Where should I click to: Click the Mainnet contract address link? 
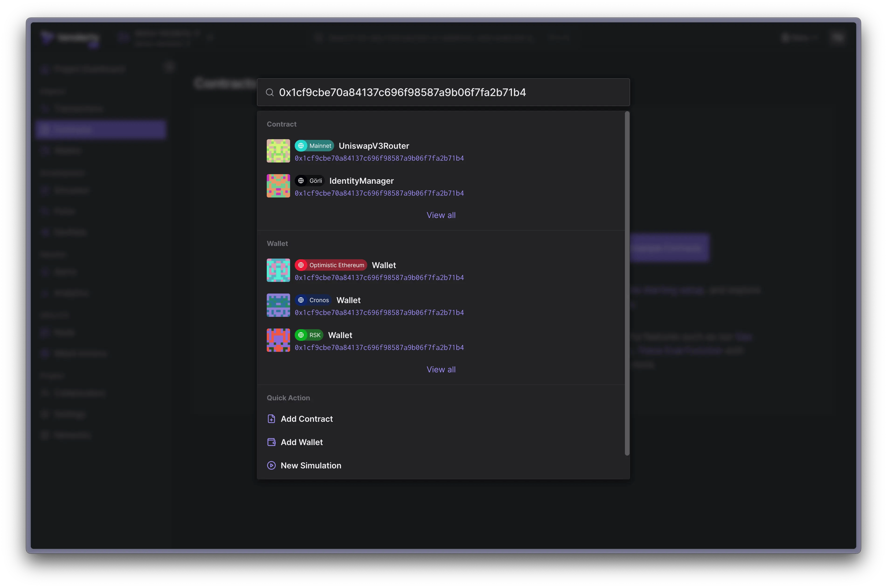(379, 158)
